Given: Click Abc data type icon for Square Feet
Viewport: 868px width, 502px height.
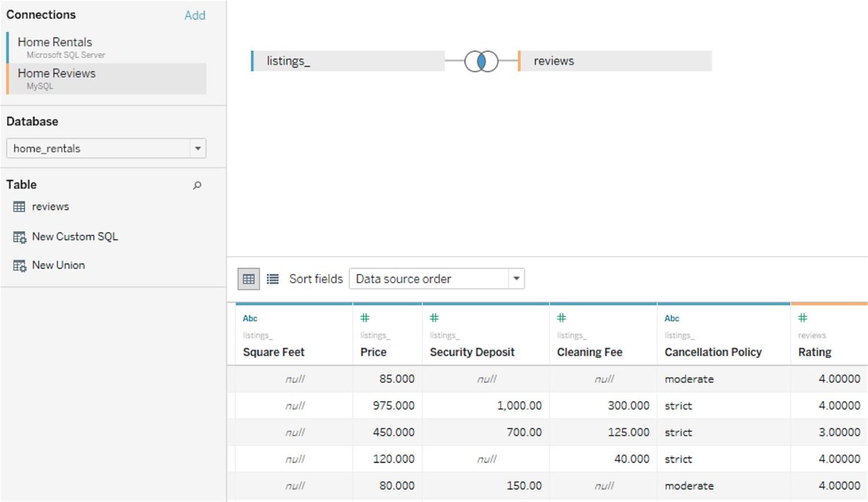Looking at the screenshot, I should pos(250,318).
